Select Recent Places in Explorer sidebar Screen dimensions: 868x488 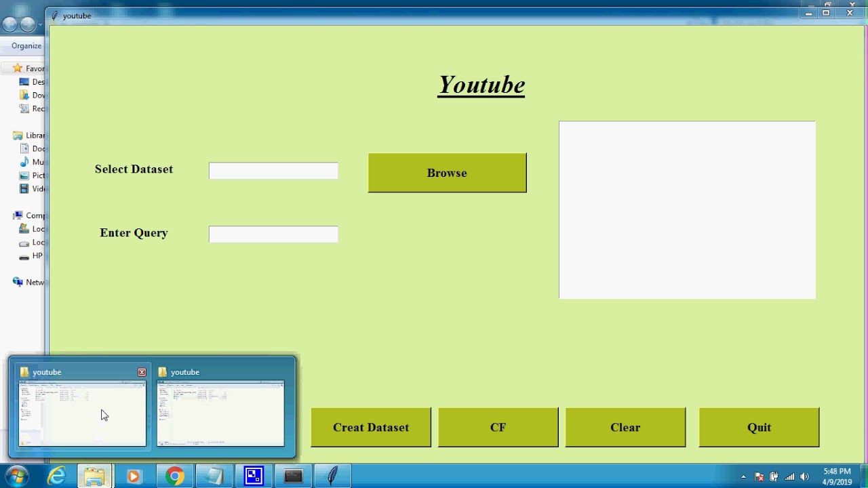click(x=32, y=108)
